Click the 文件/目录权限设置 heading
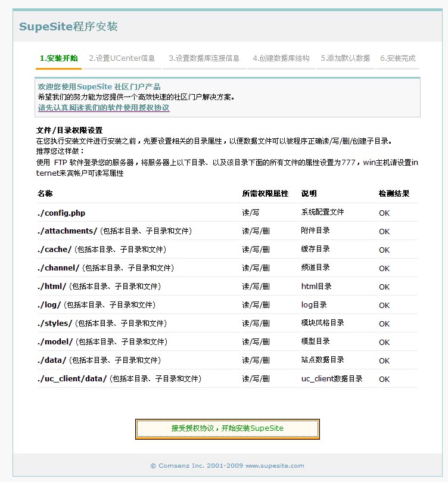448x482 pixels. click(70, 130)
